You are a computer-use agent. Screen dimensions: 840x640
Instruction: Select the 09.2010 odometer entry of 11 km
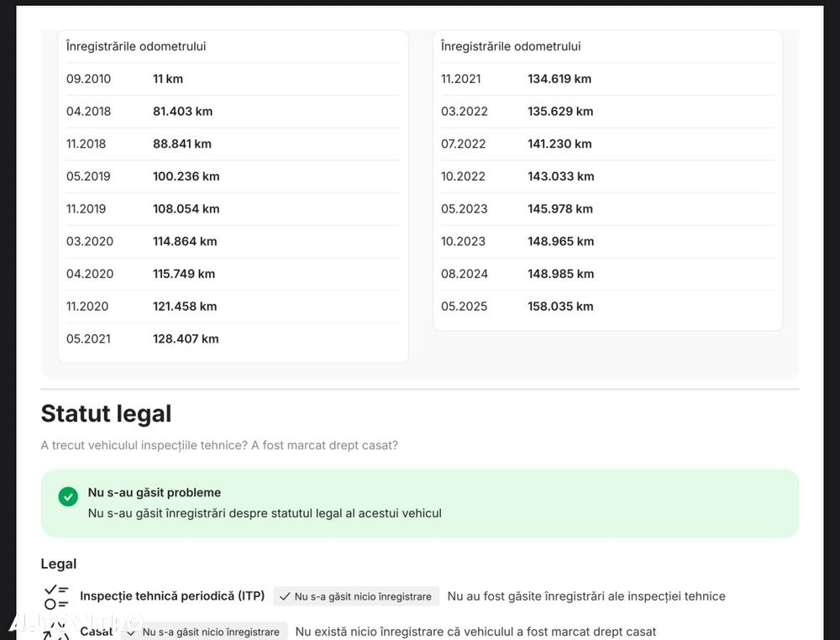(x=168, y=79)
